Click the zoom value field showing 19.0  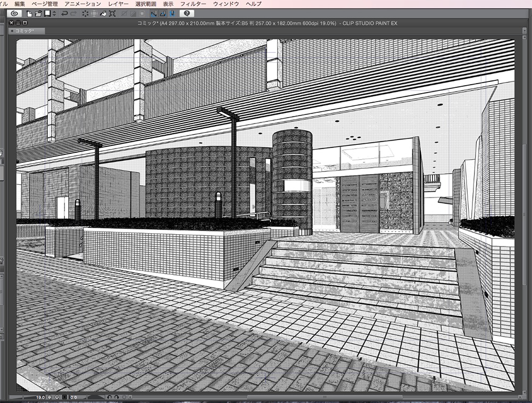[40, 396]
